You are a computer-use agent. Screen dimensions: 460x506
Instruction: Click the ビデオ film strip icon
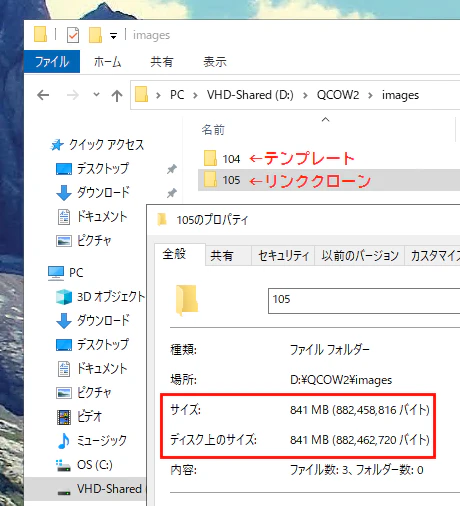64,417
